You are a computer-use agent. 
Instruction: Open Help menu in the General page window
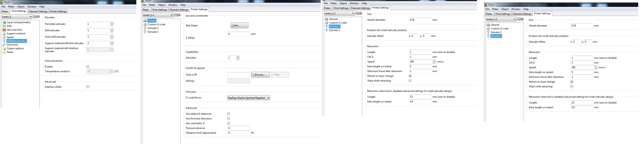click(x=183, y=5)
